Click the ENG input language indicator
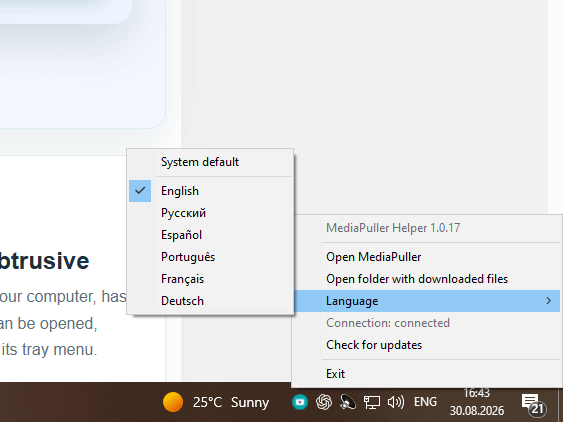 425,402
